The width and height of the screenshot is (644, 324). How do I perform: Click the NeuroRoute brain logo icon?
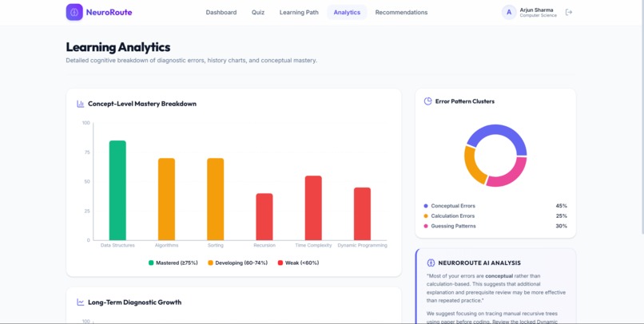(x=74, y=12)
